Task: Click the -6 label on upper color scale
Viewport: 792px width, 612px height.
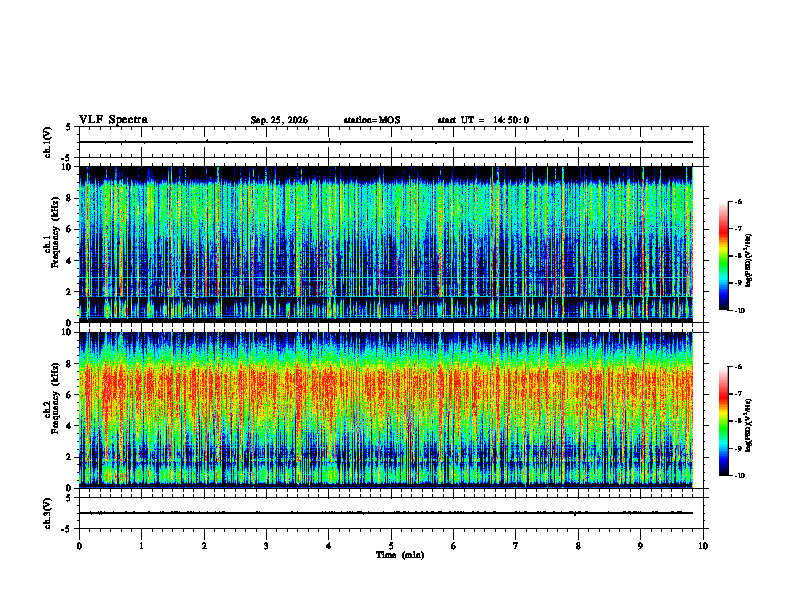Action: [x=737, y=201]
